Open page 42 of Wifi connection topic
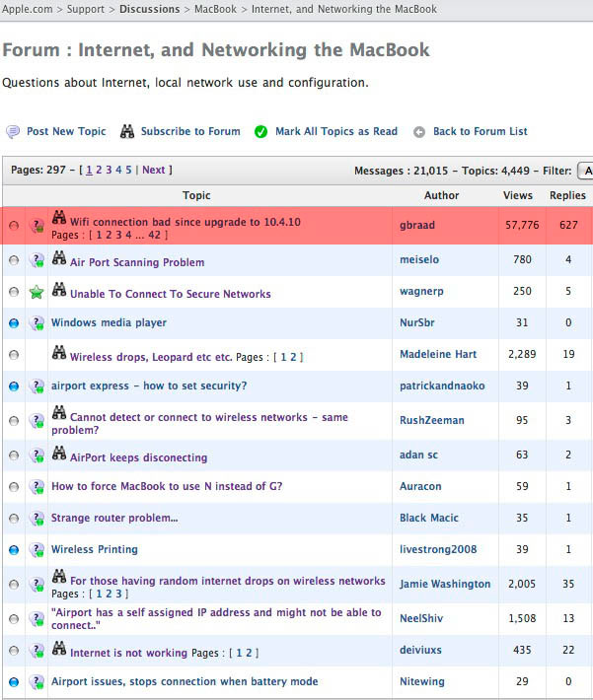The height and width of the screenshot is (700, 593). 154,235
